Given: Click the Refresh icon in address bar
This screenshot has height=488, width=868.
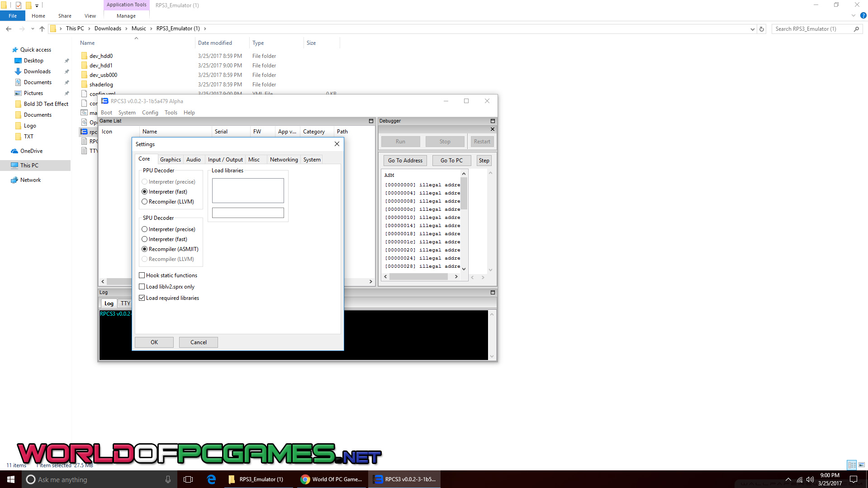Looking at the screenshot, I should point(762,29).
